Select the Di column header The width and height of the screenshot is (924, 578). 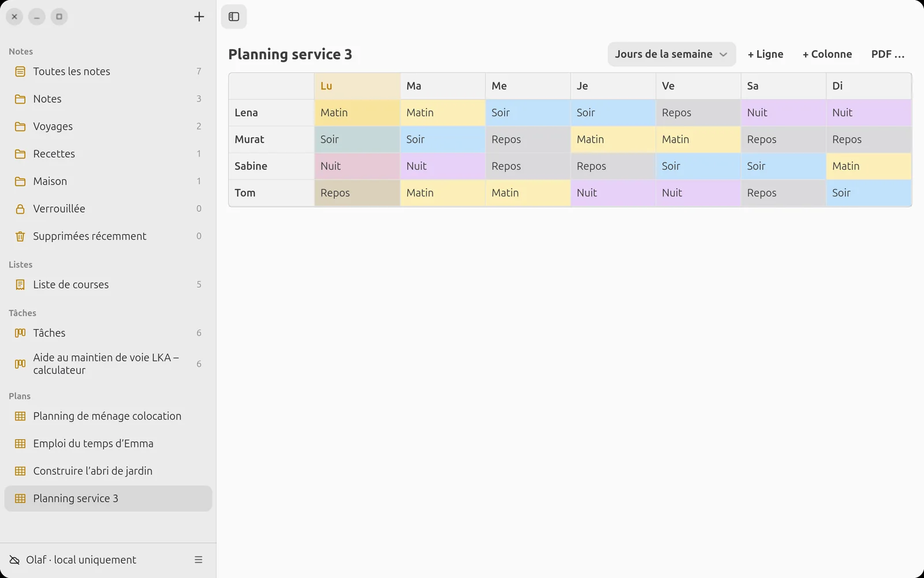(869, 86)
